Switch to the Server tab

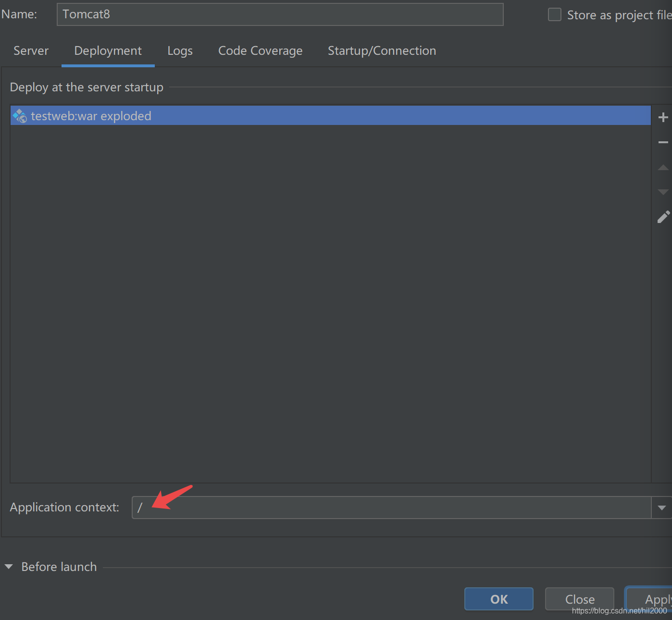[31, 50]
